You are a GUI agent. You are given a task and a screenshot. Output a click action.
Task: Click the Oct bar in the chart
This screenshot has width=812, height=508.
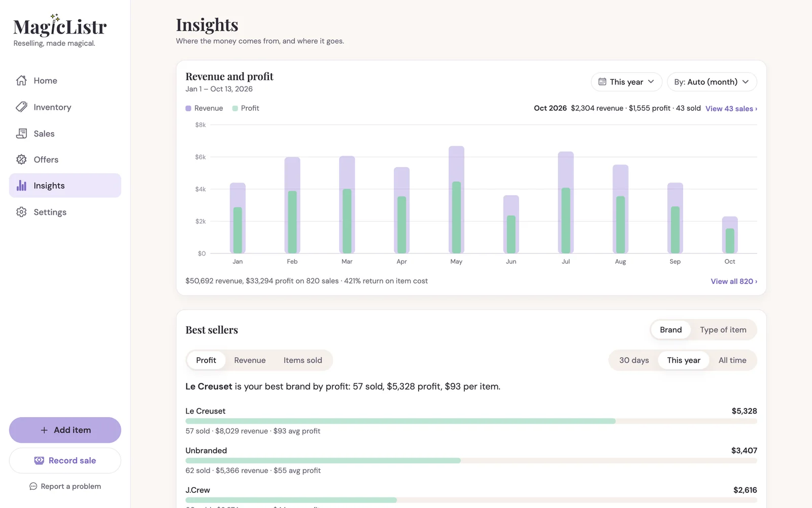pos(730,235)
